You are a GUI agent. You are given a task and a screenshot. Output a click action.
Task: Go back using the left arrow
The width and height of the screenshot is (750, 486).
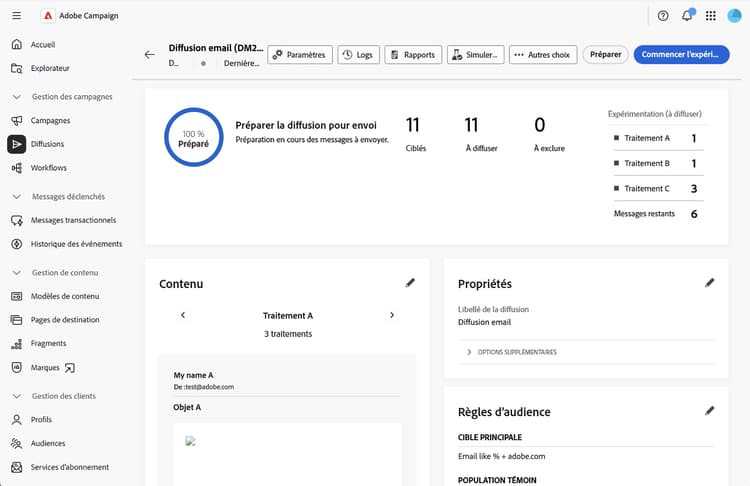coord(150,55)
